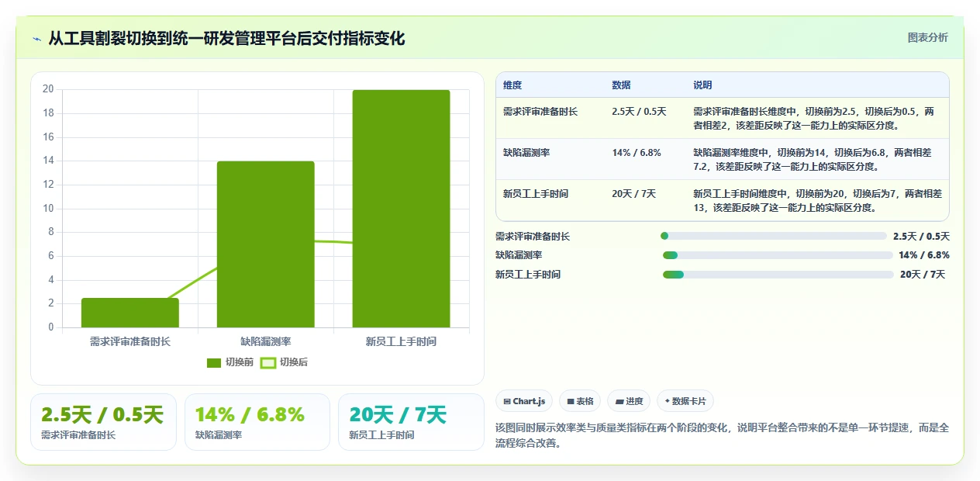This screenshot has height=481, width=980.
Task: Click the 需求评审准备时长 progress bar
Action: (773, 236)
